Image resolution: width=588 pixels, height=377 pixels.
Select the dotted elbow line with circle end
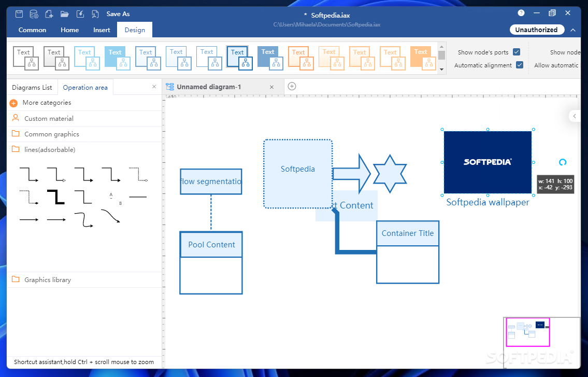(138, 175)
